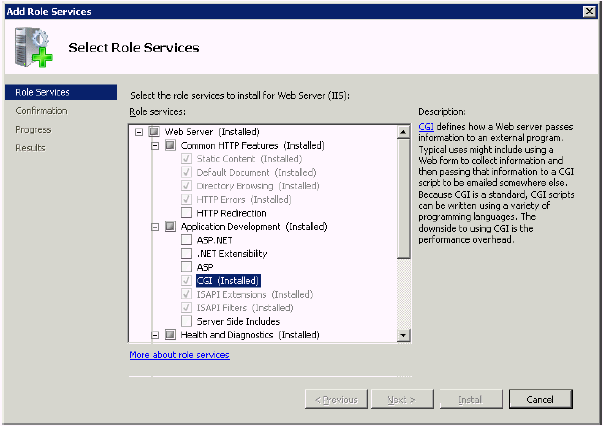Select the .NET Extensibility row text
The width and height of the screenshot is (603, 426).
(232, 254)
